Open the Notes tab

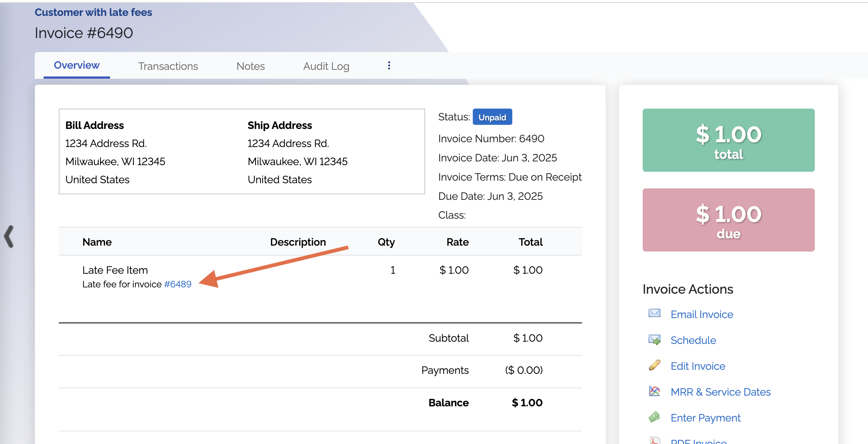pyautogui.click(x=250, y=66)
